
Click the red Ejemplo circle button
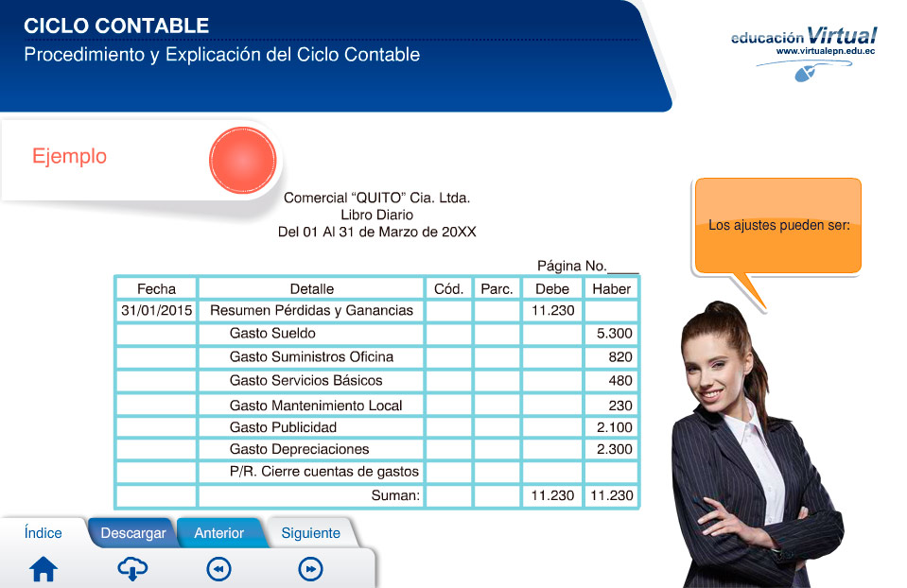(x=243, y=160)
